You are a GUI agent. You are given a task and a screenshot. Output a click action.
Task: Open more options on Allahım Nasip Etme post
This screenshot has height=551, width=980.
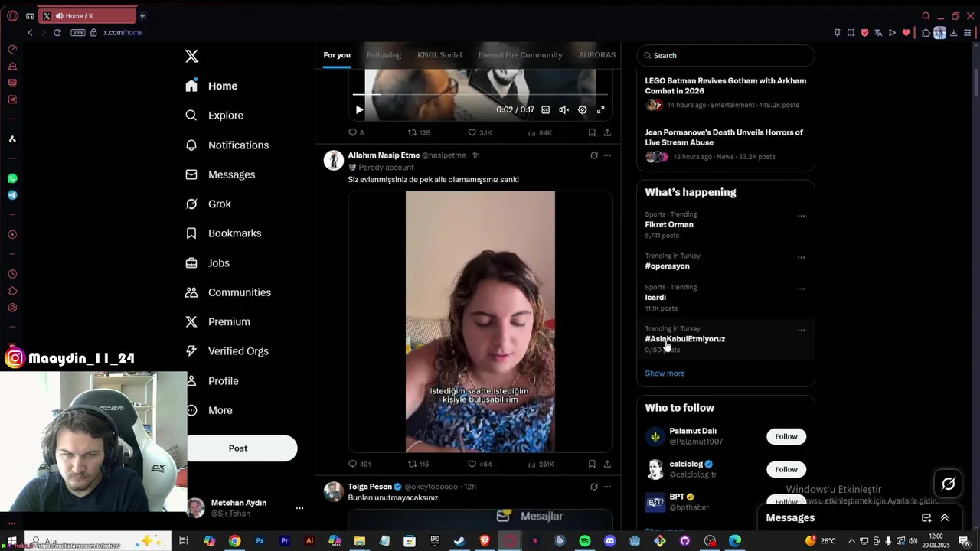pyautogui.click(x=607, y=155)
